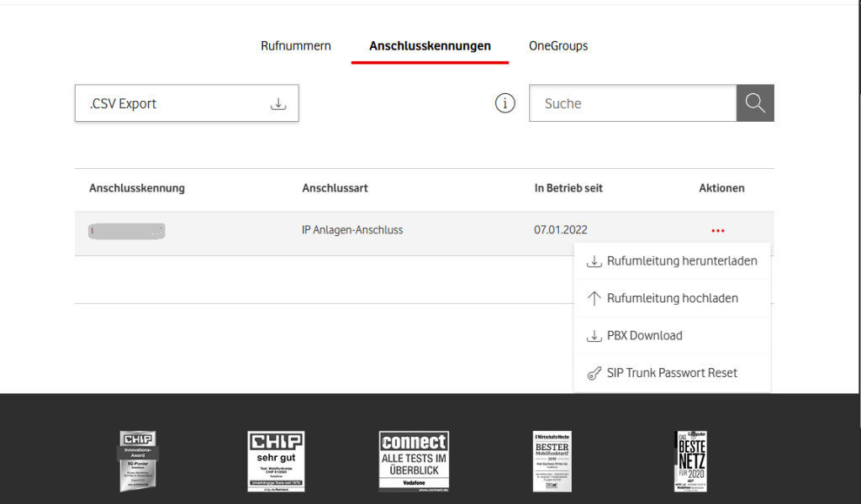Click the download icon beside PBX Download

[594, 336]
